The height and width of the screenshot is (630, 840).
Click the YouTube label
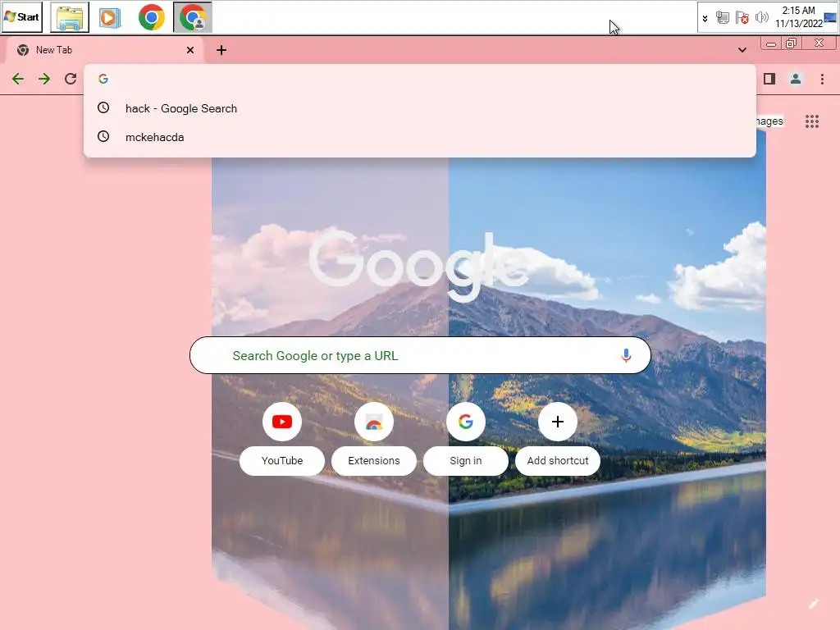tap(282, 461)
